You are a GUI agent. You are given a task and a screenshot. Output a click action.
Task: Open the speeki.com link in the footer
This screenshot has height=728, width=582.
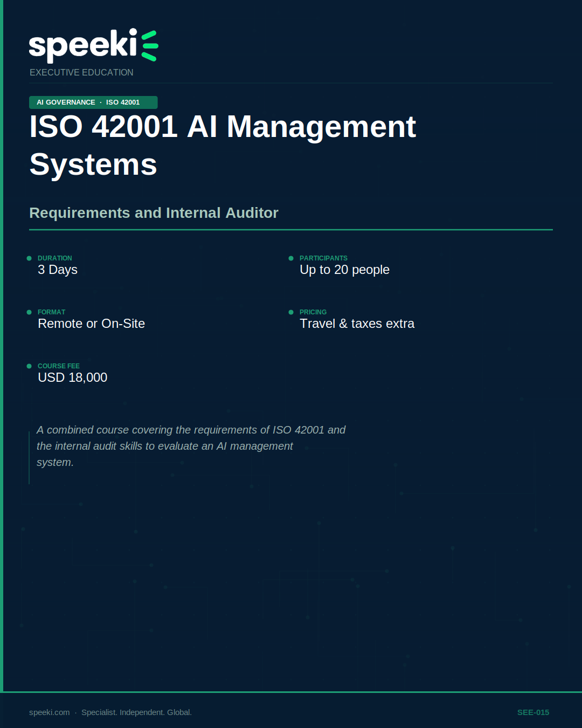pyautogui.click(x=48, y=712)
